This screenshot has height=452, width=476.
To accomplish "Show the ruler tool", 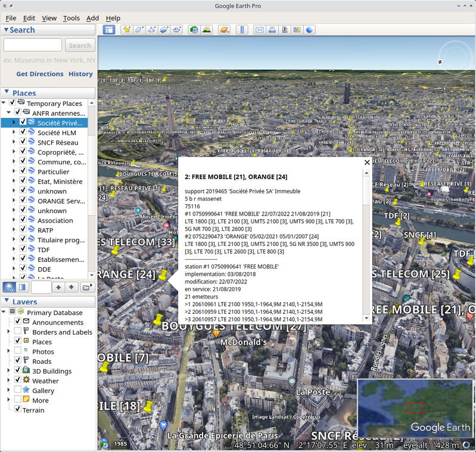I will 242,30.
